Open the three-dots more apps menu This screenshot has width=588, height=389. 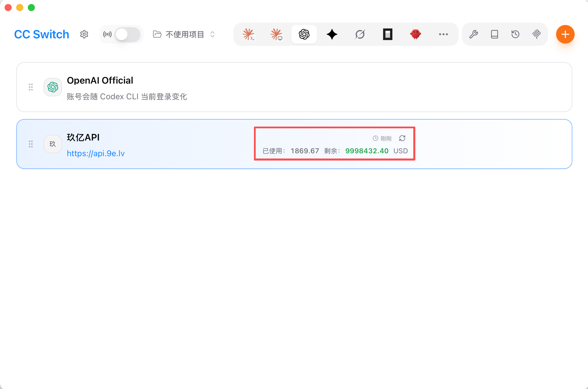443,34
